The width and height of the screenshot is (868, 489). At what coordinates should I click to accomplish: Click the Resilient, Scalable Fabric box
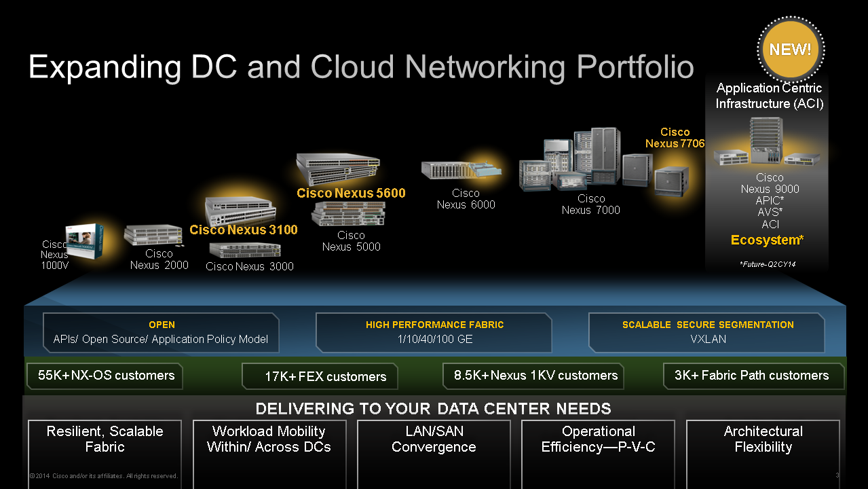(x=104, y=439)
